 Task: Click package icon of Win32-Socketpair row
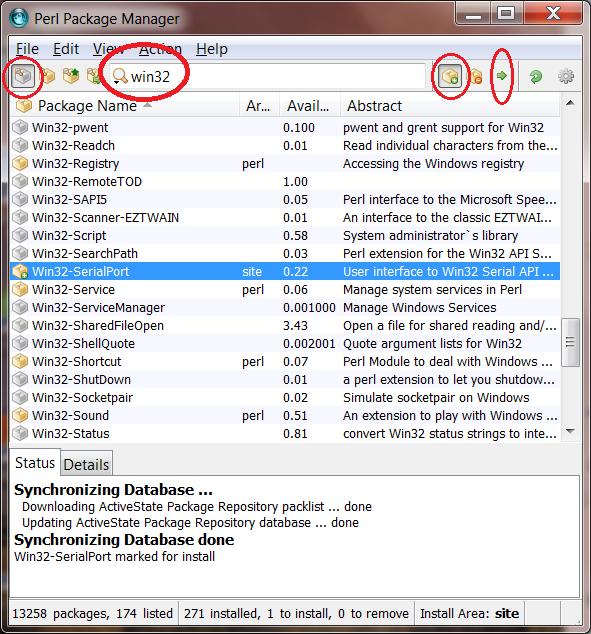[x=19, y=397]
